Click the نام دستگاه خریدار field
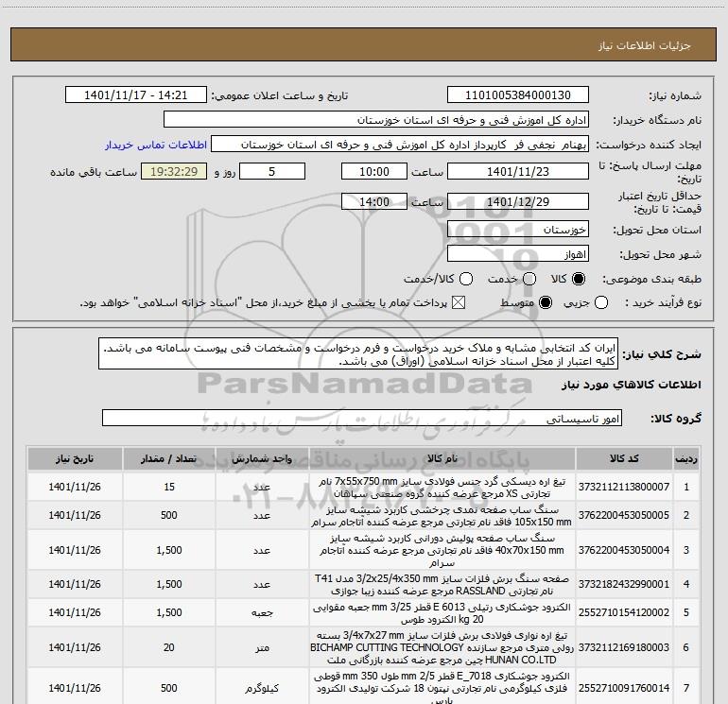 tap(376, 120)
